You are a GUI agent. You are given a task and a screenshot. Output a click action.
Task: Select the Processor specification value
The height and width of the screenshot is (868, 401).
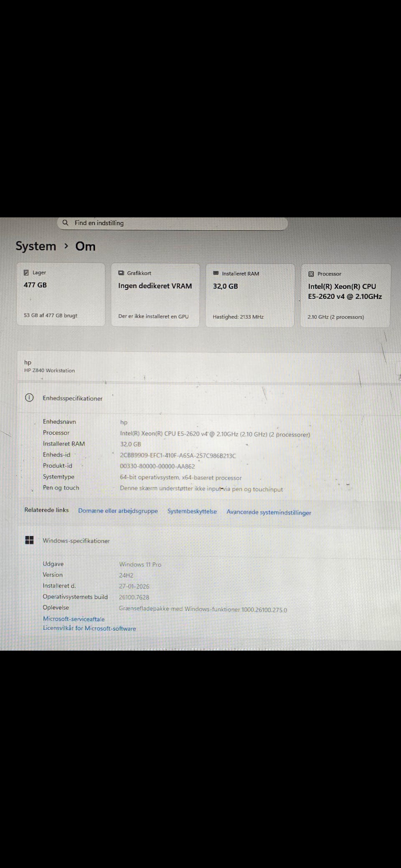click(215, 434)
